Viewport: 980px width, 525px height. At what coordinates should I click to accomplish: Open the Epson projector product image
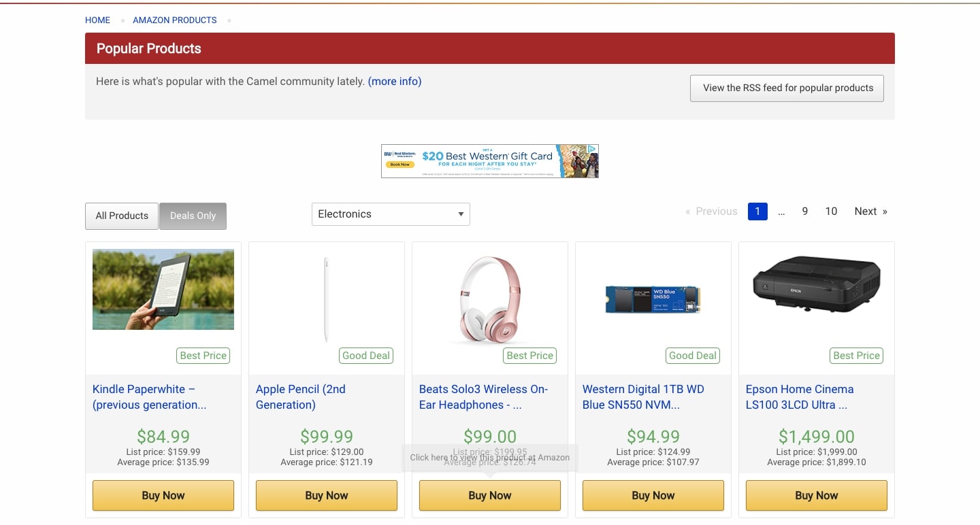pyautogui.click(x=817, y=284)
